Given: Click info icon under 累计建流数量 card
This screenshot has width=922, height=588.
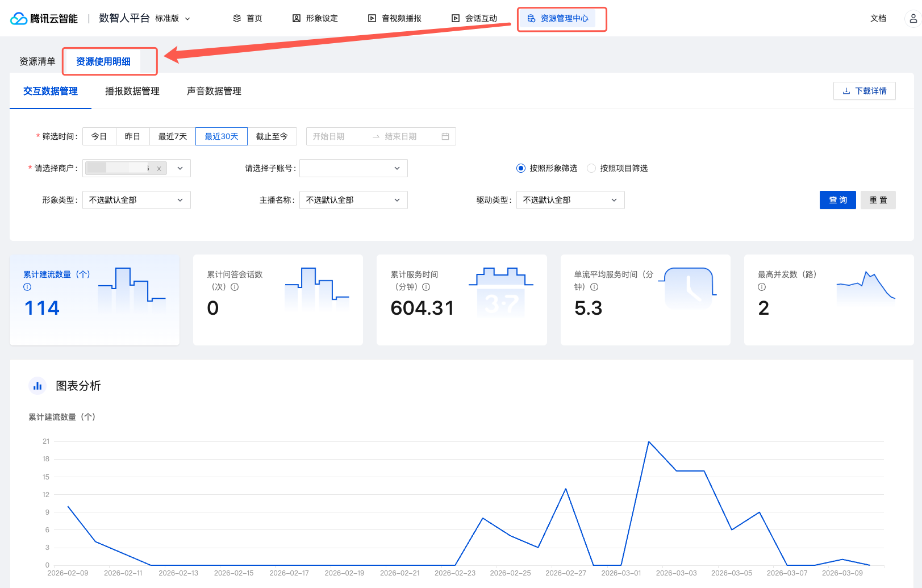Looking at the screenshot, I should pyautogui.click(x=27, y=287).
